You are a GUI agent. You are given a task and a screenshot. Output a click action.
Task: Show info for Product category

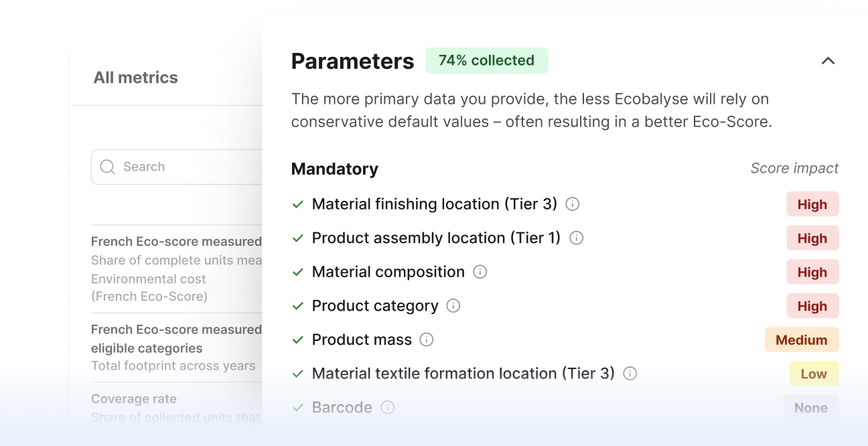(x=453, y=306)
